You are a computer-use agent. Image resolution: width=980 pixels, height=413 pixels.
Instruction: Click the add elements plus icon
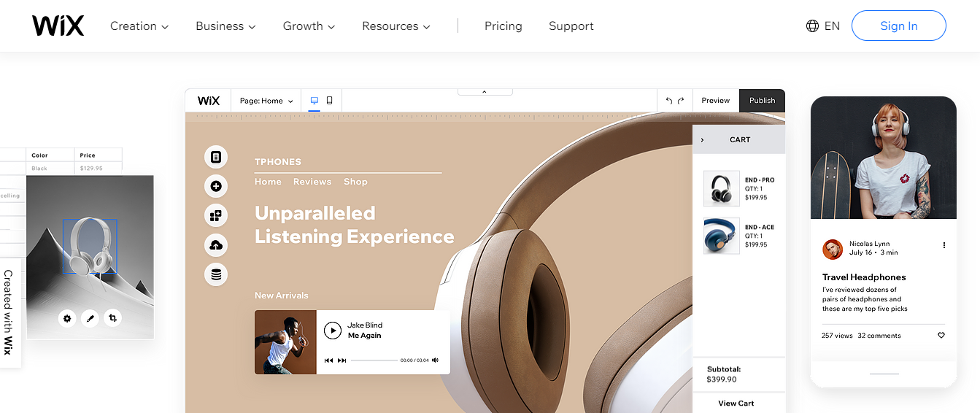(216, 186)
